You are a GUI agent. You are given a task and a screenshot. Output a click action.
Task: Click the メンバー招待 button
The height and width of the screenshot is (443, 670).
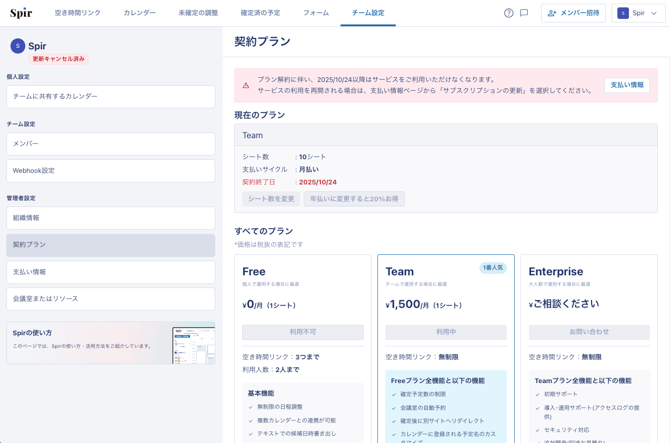pyautogui.click(x=573, y=13)
